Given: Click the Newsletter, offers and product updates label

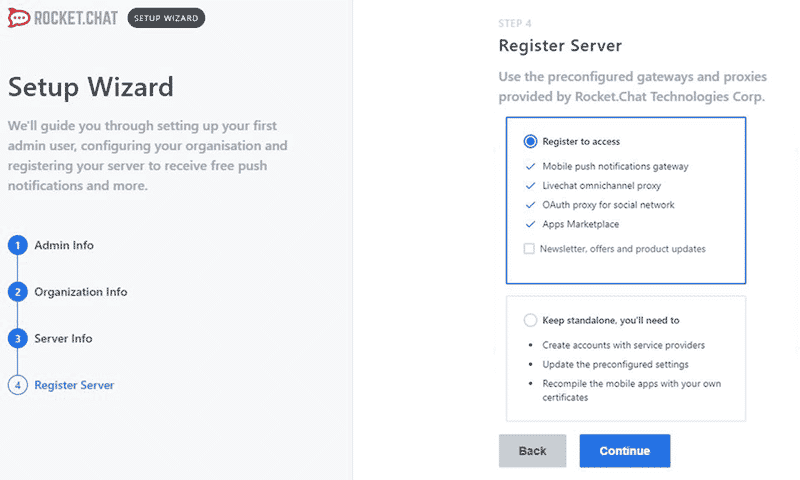Looking at the screenshot, I should [x=623, y=249].
